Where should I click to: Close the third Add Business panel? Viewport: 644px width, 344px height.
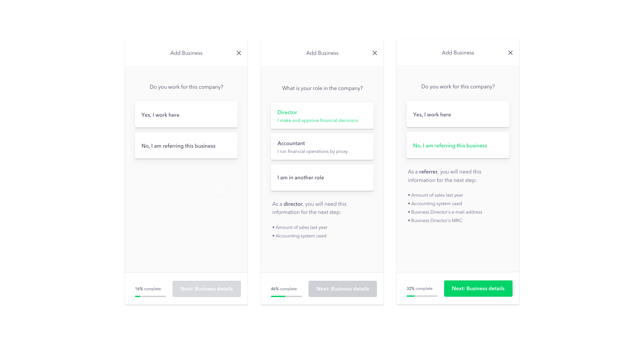tap(510, 52)
